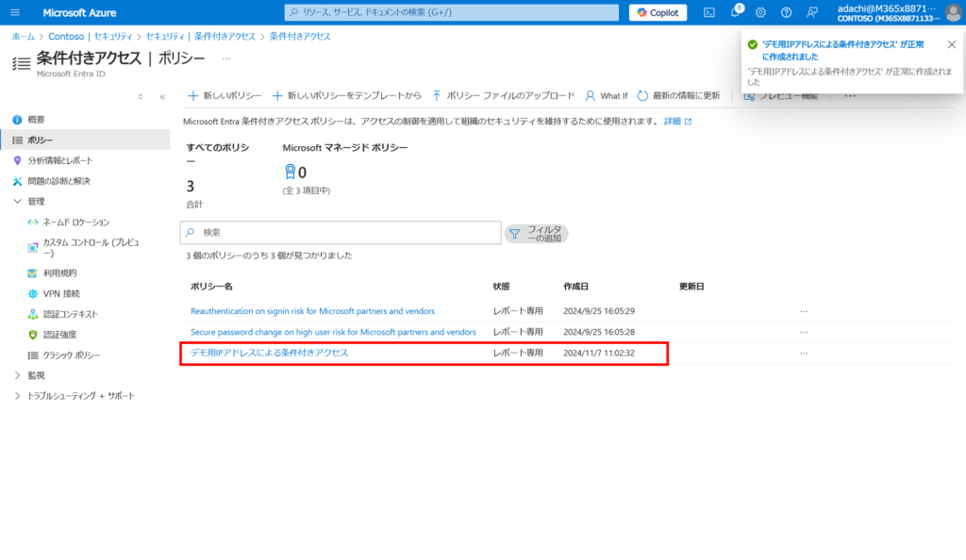Click the Microsoft Azure logo text
The height and width of the screenshot is (560, 966).
click(x=79, y=12)
